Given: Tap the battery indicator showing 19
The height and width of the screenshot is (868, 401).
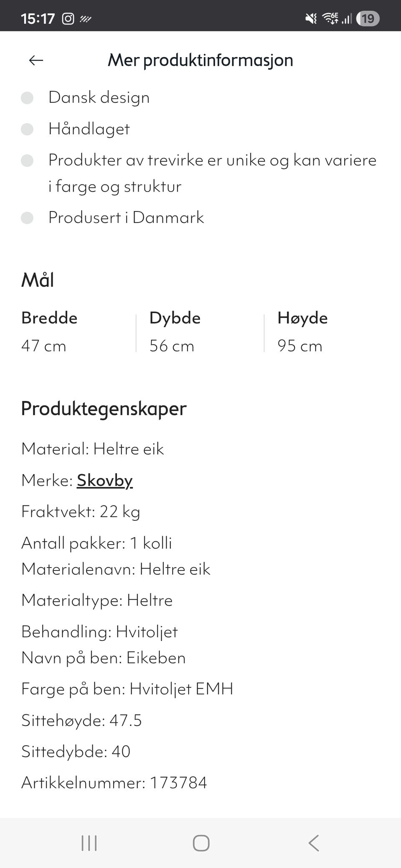Looking at the screenshot, I should [x=368, y=18].
